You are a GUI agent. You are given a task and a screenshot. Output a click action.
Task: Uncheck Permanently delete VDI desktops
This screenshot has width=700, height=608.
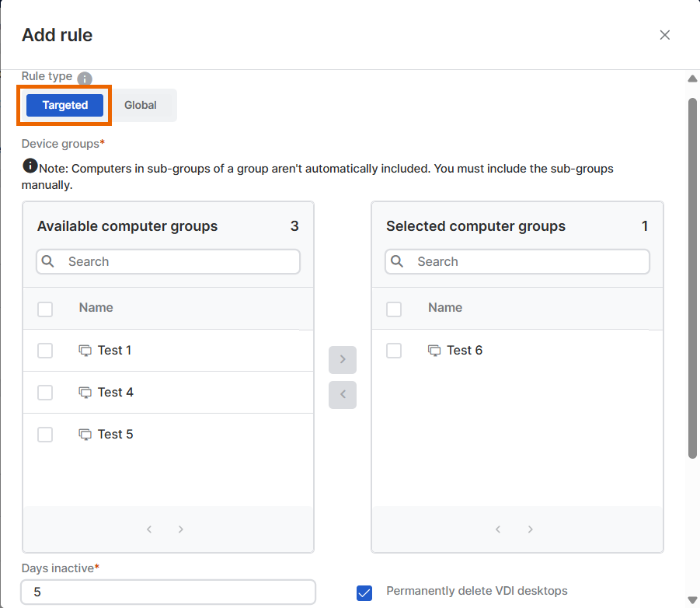click(364, 592)
